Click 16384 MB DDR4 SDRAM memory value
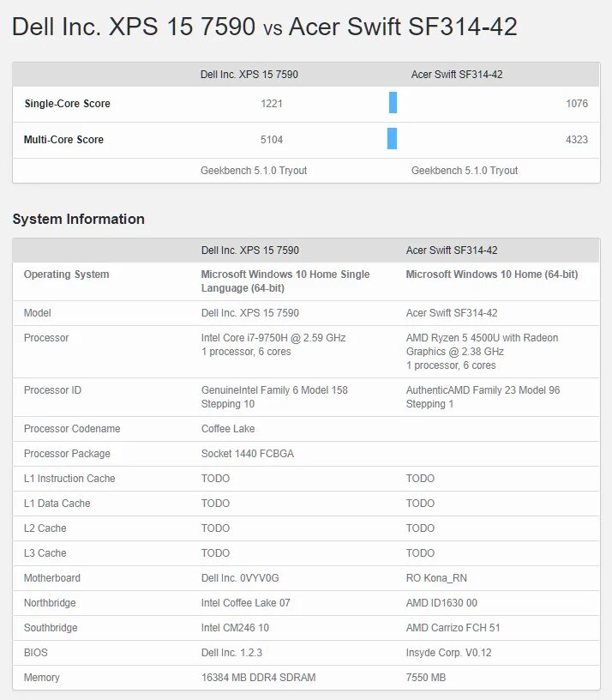The height and width of the screenshot is (700, 612). [258, 678]
